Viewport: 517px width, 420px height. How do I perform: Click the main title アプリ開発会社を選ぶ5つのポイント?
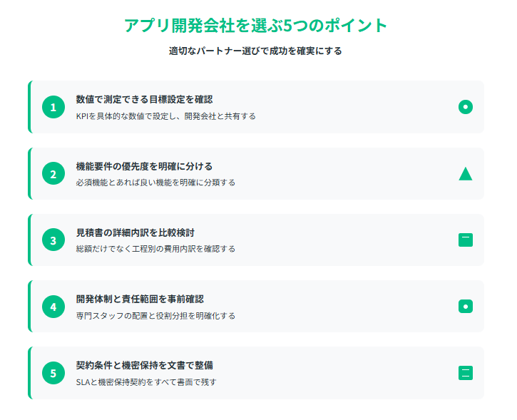coord(255,26)
